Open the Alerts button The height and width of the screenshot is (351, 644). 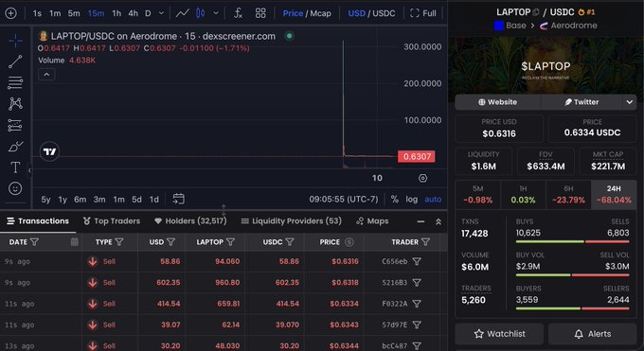(592, 334)
